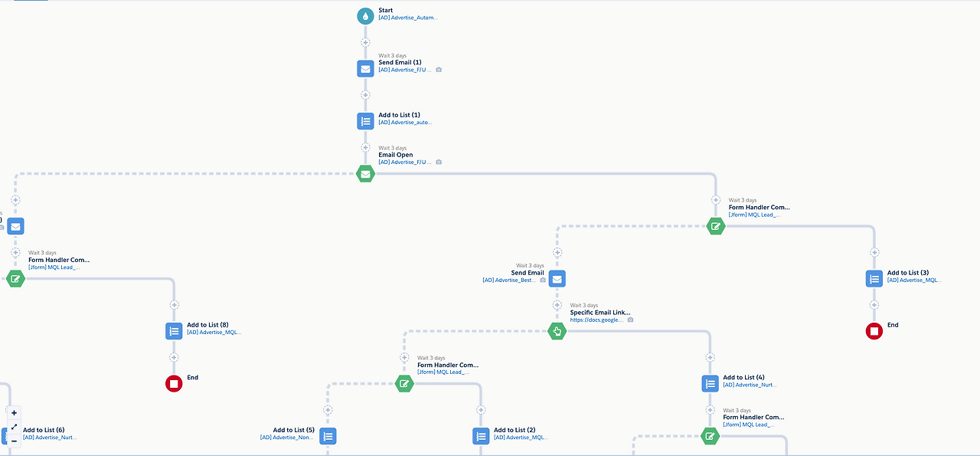
Task: Open the Add to List (4) list icon
Action: [x=710, y=383]
